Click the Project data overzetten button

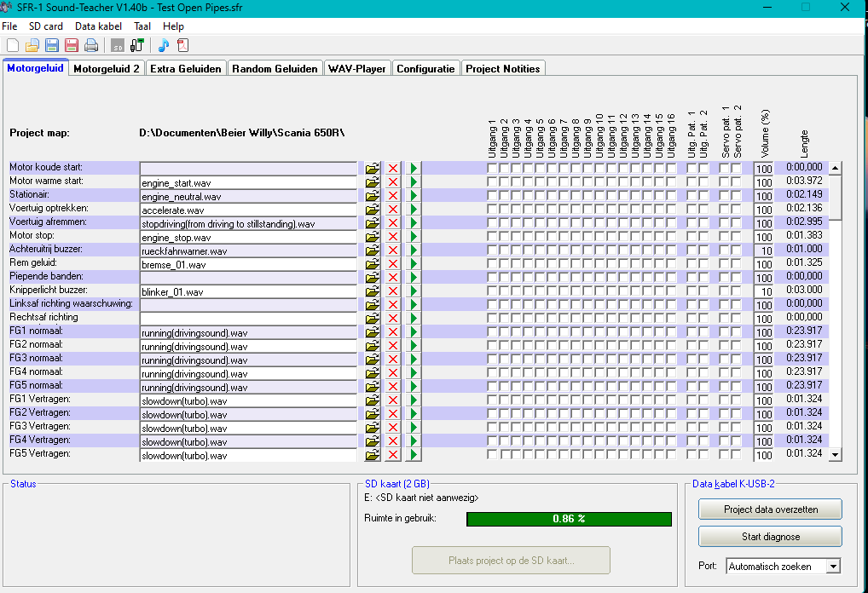pyautogui.click(x=770, y=510)
